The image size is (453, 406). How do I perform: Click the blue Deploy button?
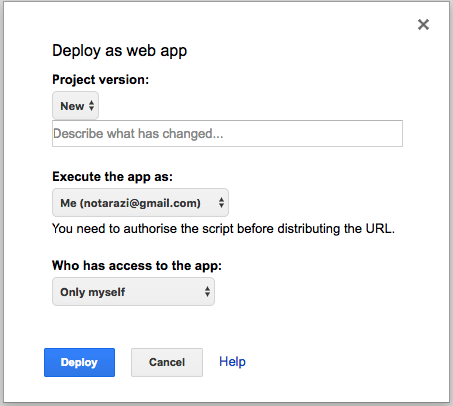[x=79, y=362]
